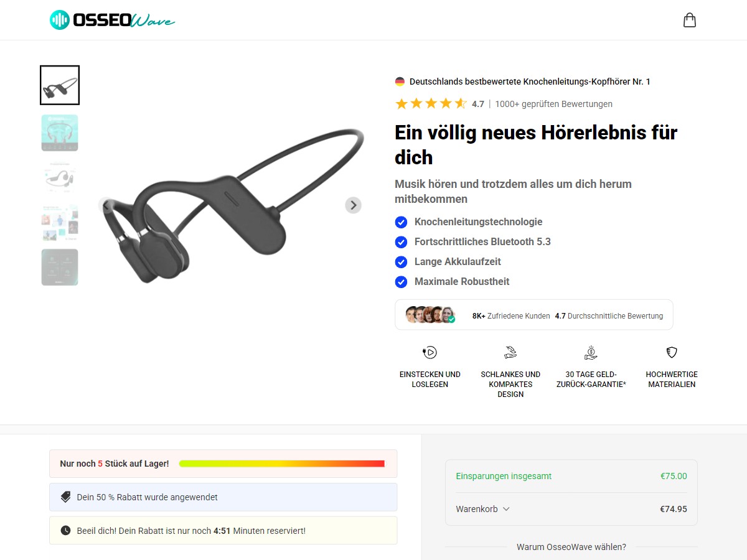
Task: Open the 1000+ geprüften Bewertungen link
Action: (553, 104)
